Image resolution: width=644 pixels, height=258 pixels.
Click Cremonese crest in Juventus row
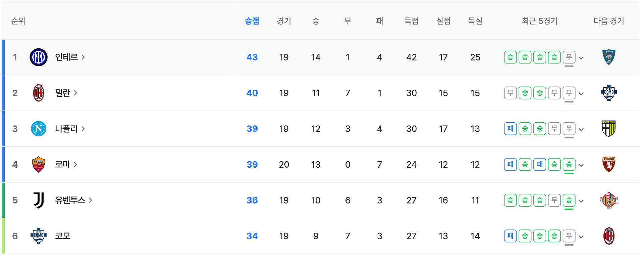tap(608, 200)
